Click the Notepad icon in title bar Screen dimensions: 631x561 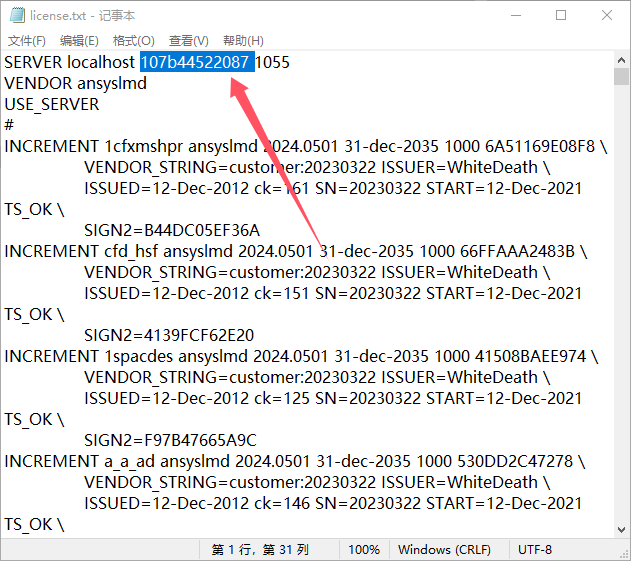[x=16, y=15]
